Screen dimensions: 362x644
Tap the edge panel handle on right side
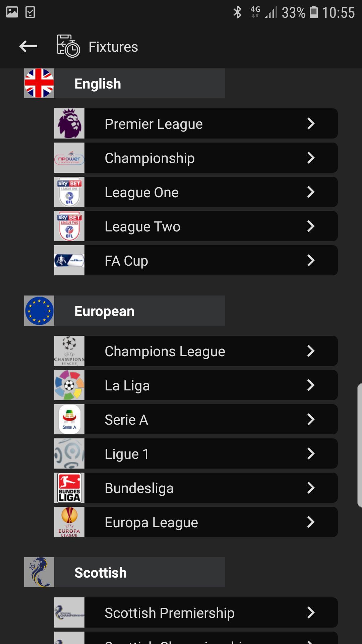[359, 445]
